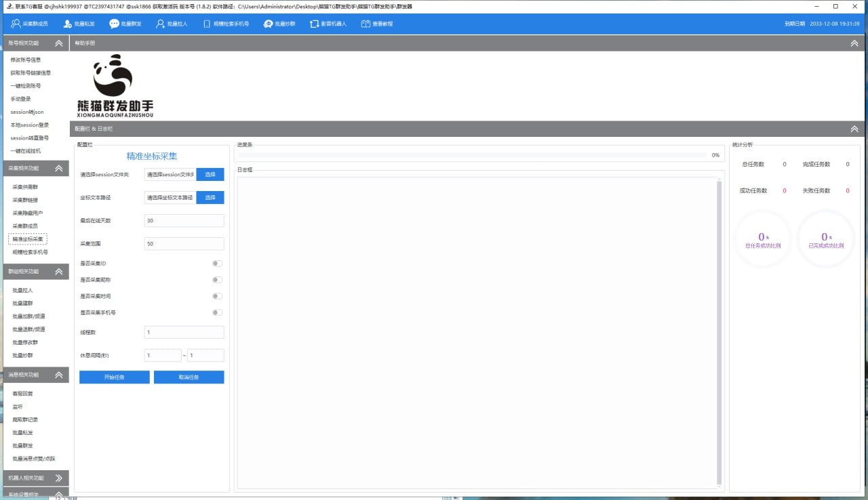Click the 线程数 input field
Image resolution: width=868 pixels, height=500 pixels.
[x=184, y=333]
